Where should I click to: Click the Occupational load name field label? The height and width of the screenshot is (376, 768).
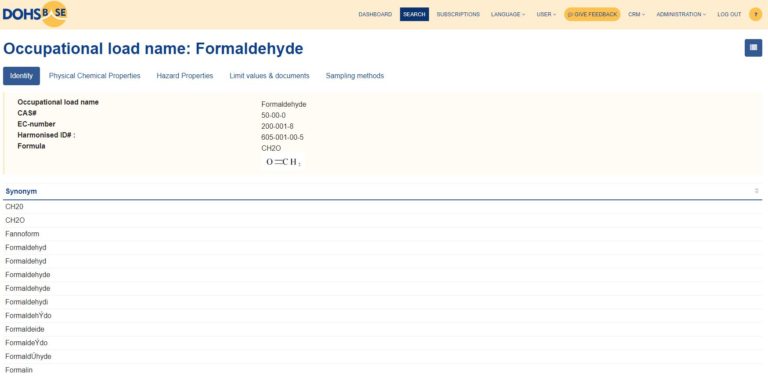click(58, 102)
